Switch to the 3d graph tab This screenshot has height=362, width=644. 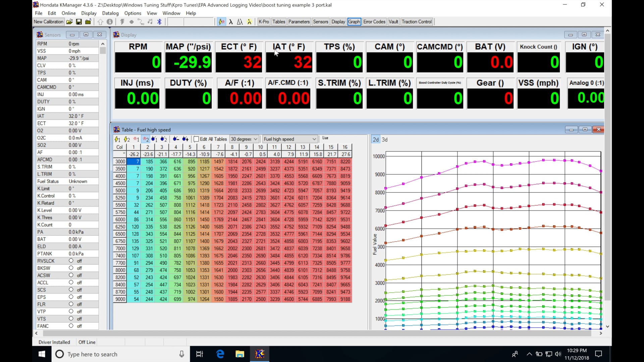pyautogui.click(x=384, y=139)
